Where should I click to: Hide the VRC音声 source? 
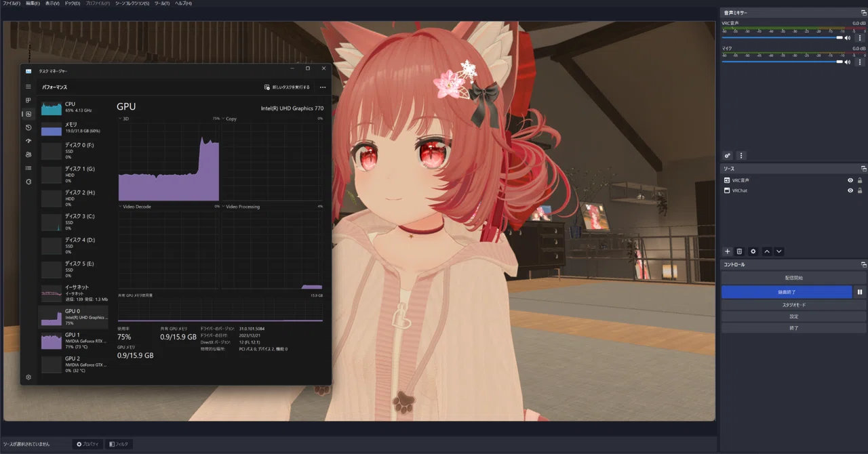click(x=850, y=180)
